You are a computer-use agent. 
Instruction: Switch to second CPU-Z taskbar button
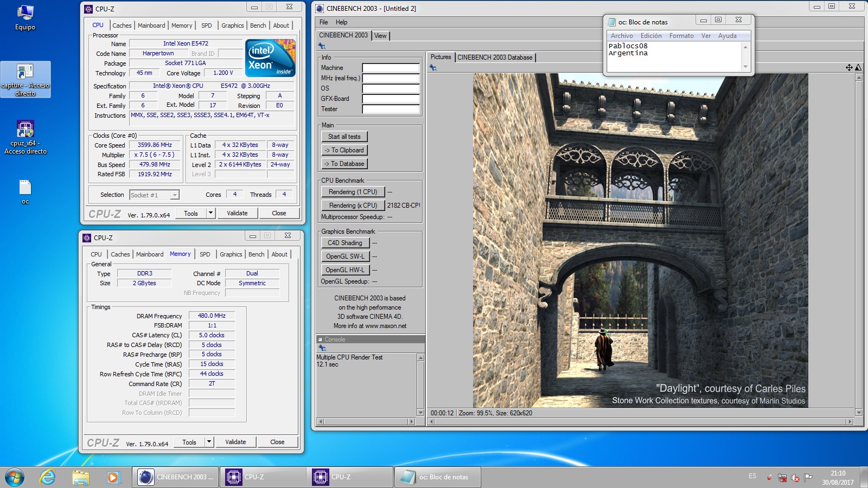tap(350, 477)
